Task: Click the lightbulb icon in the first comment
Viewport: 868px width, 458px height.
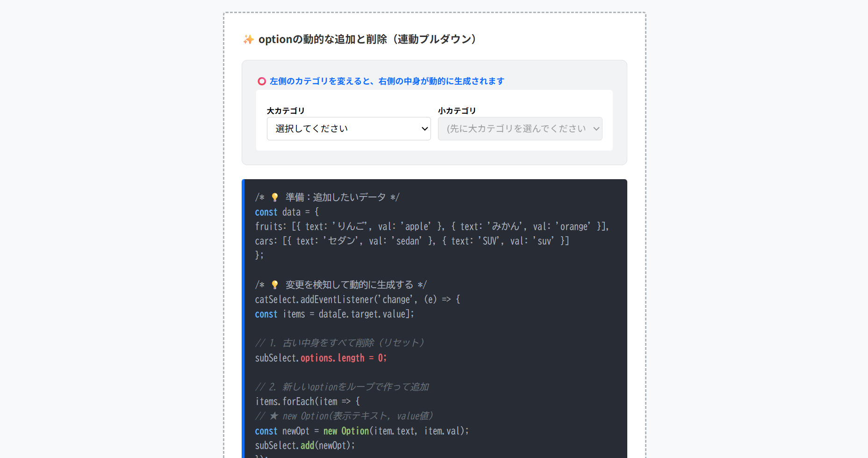Action: [274, 196]
